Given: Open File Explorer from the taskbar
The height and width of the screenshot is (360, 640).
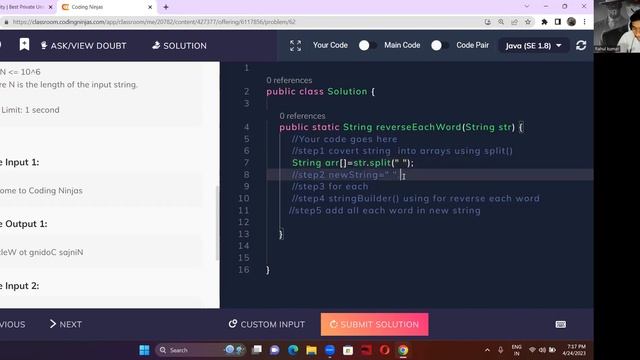Looking at the screenshot, I should tap(311, 350).
